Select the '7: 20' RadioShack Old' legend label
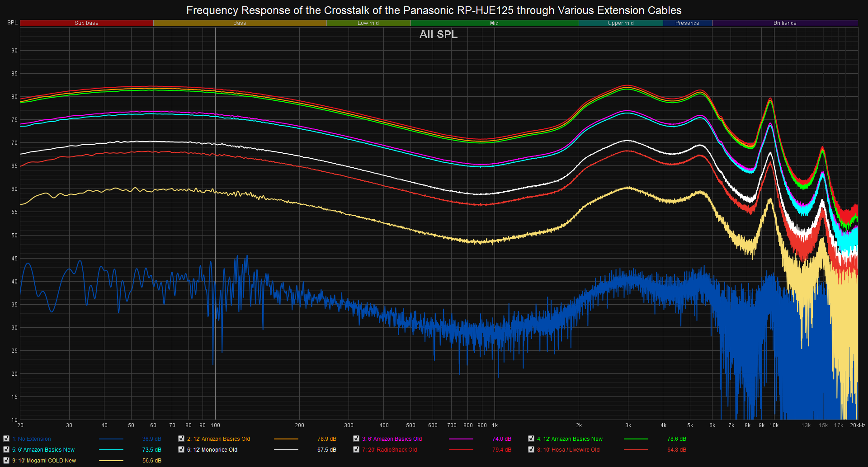Image resolution: width=868 pixels, height=467 pixels. [389, 450]
